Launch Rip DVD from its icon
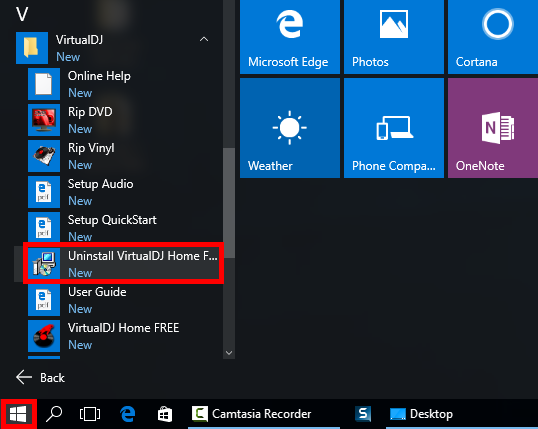Viewport: 538px width, 429px height. click(44, 120)
